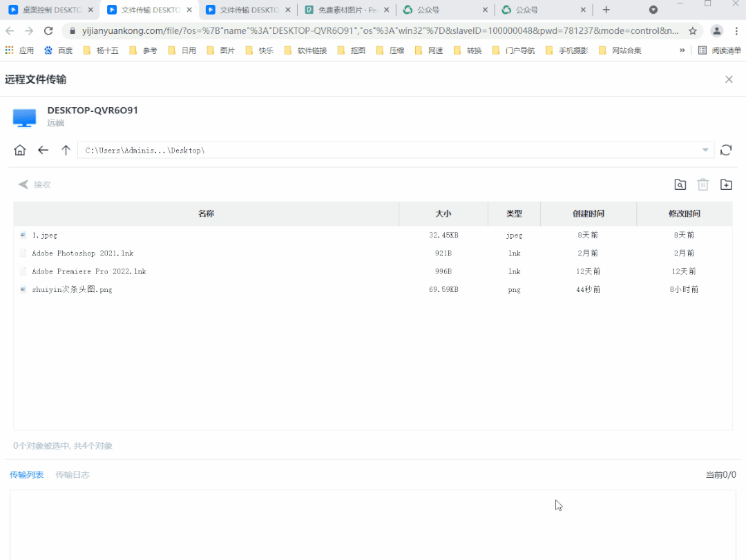746x560 pixels.
Task: Go back to previous folder
Action: pos(43,151)
